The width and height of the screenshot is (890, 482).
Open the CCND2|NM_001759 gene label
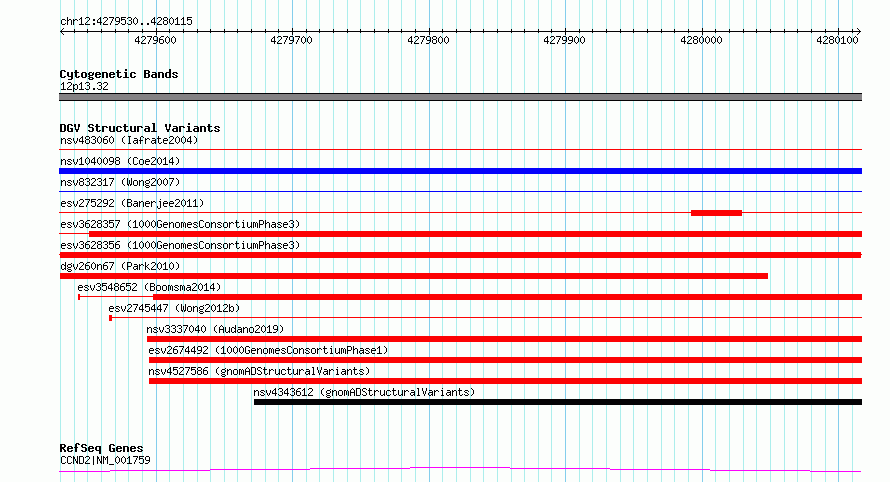(105, 460)
